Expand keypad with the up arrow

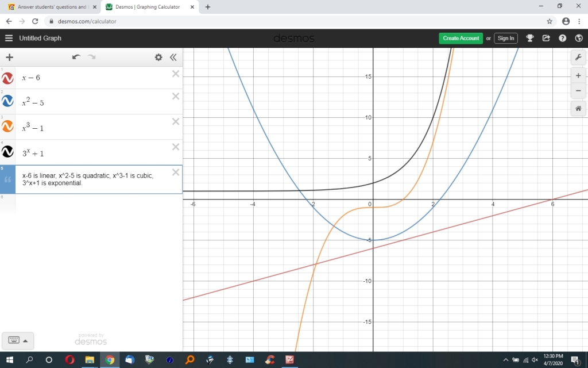(25, 341)
